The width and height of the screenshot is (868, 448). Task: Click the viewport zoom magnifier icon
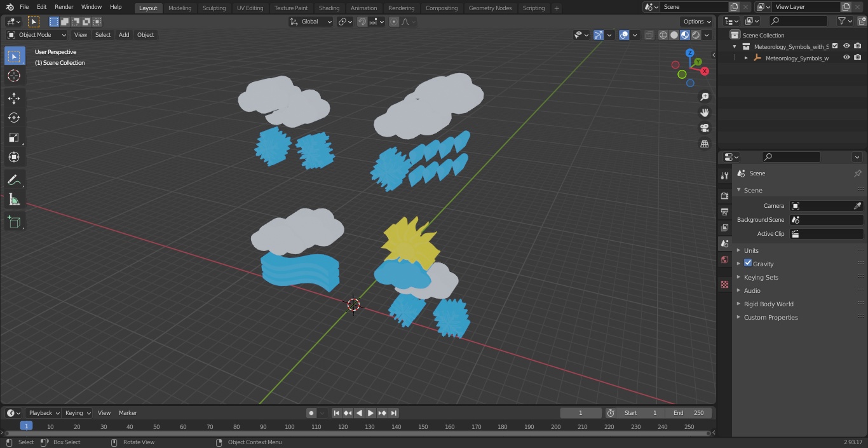(705, 97)
